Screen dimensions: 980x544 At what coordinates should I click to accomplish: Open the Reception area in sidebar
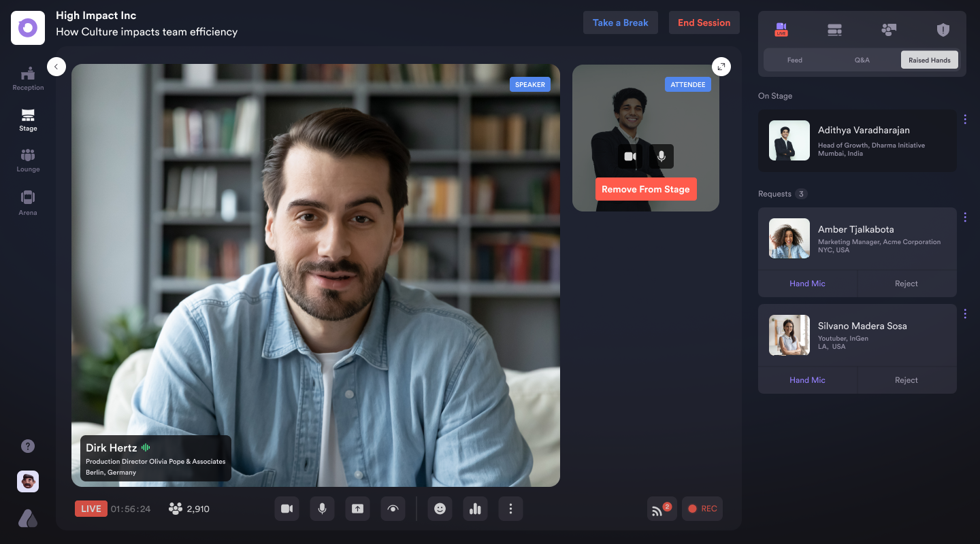coord(28,79)
